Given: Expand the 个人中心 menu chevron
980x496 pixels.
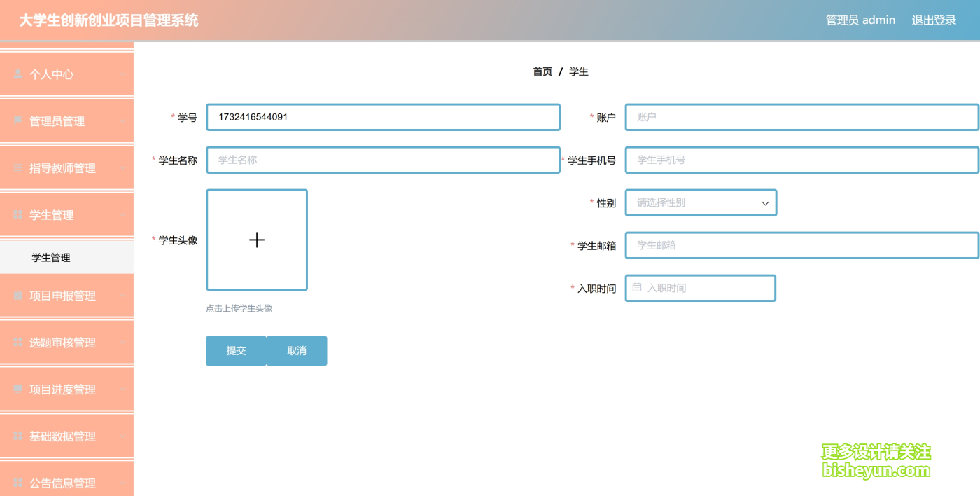Looking at the screenshot, I should pyautogui.click(x=122, y=74).
